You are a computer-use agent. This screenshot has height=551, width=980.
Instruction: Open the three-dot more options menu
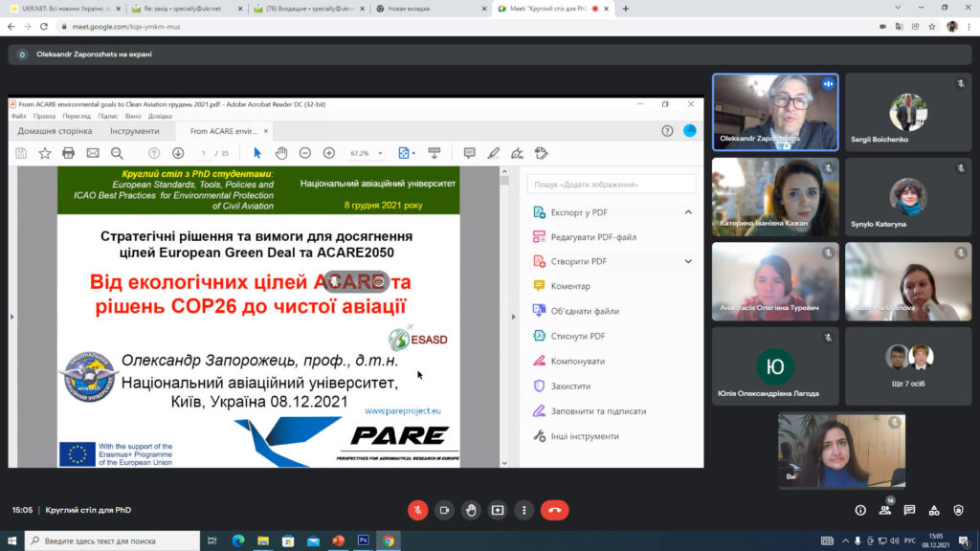coord(523,510)
